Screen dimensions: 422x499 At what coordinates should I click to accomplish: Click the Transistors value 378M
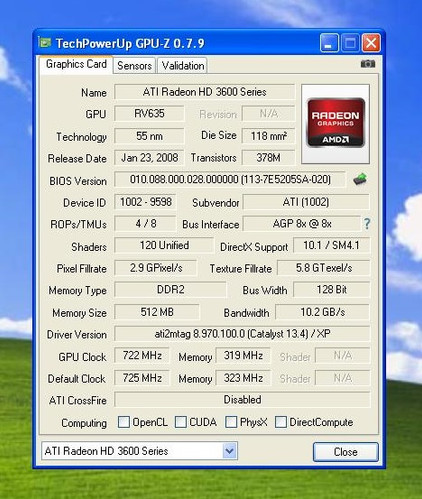point(268,158)
